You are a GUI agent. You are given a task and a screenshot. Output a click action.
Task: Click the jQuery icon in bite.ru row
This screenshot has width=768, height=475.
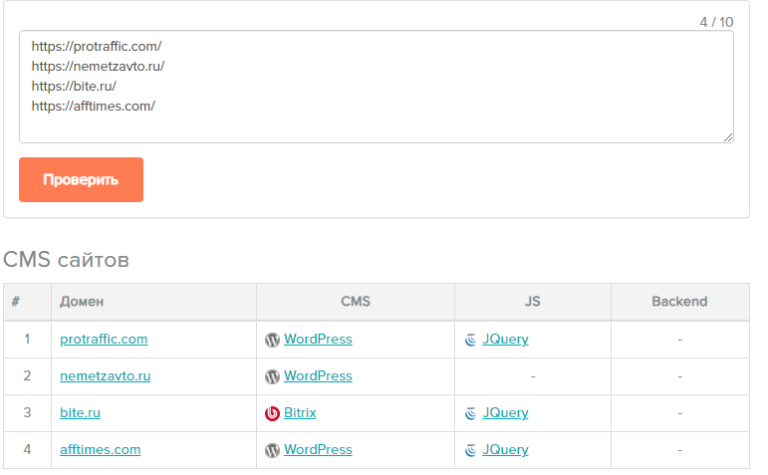click(x=471, y=414)
